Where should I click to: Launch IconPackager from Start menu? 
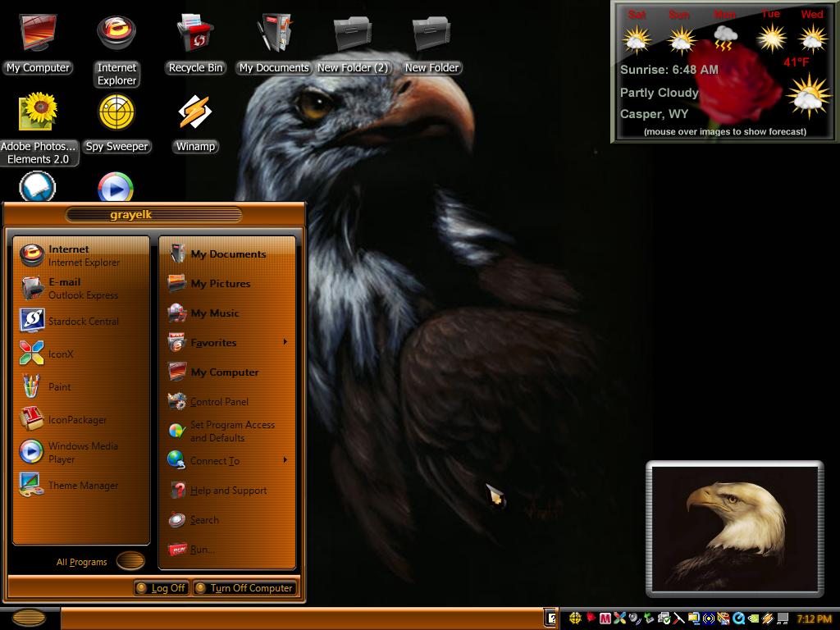[80, 419]
